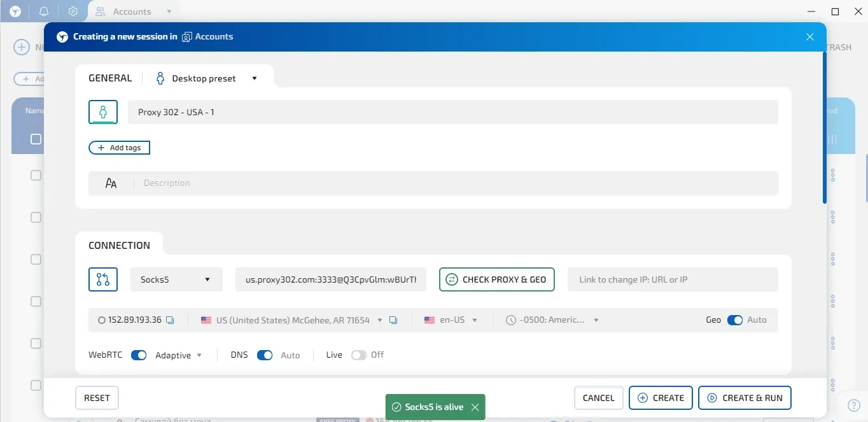868x422 pixels.
Task: Switch to the GENERAL tab
Action: 109,78
